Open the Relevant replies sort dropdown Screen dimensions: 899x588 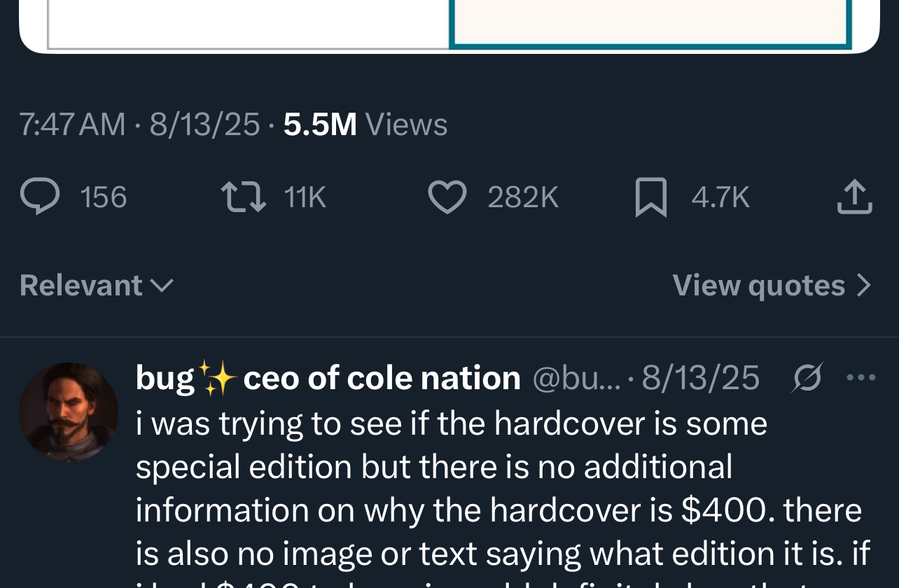click(96, 285)
